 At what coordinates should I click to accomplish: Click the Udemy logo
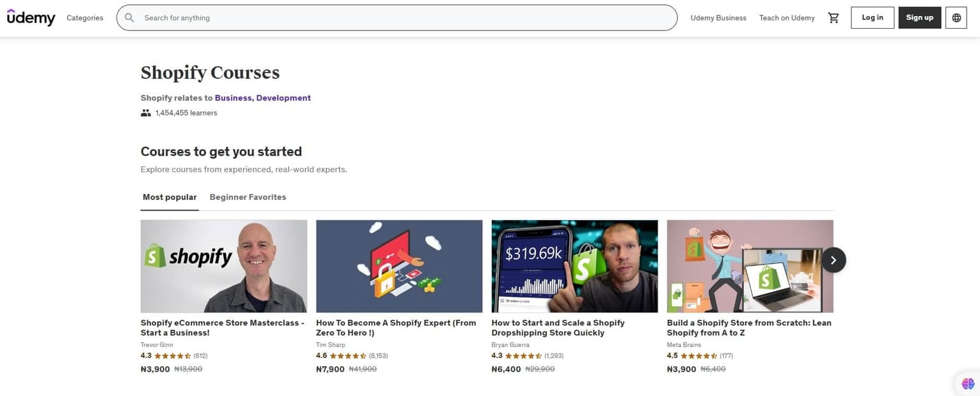pyautogui.click(x=31, y=17)
